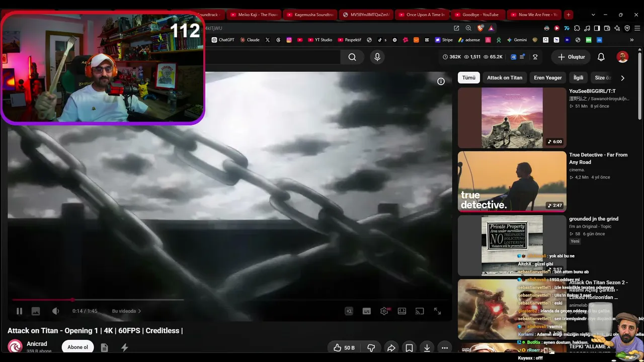Toggle subtitles in the video player

click(x=367, y=311)
